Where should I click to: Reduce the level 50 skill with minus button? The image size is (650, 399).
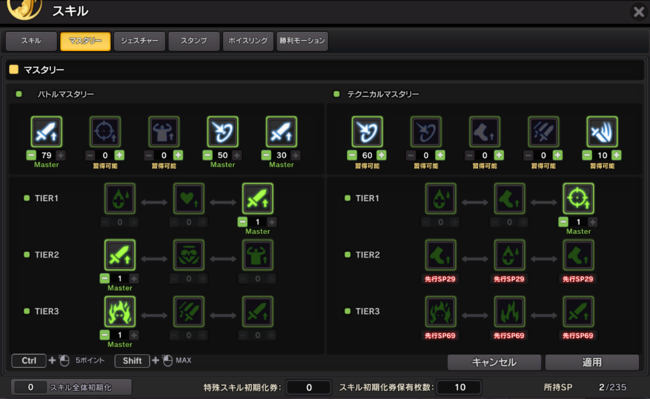tap(208, 155)
